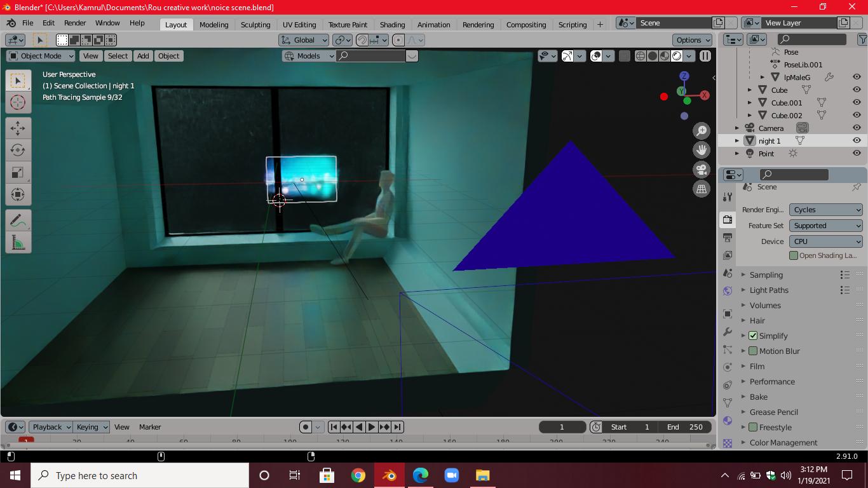The height and width of the screenshot is (488, 868).
Task: Open the Material properties tab
Action: point(728,421)
